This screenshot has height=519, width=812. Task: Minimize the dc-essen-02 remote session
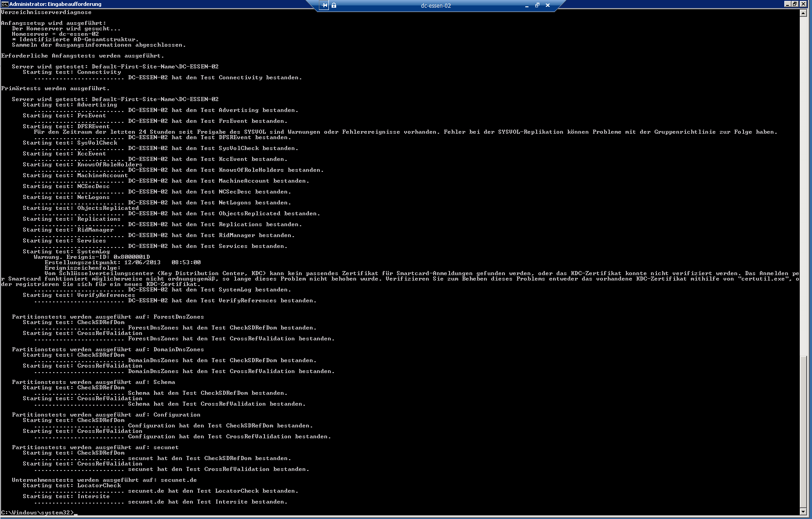point(527,5)
